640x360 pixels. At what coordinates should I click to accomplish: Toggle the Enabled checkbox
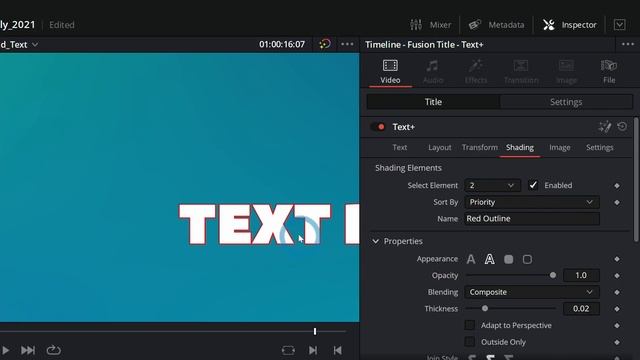(533, 185)
